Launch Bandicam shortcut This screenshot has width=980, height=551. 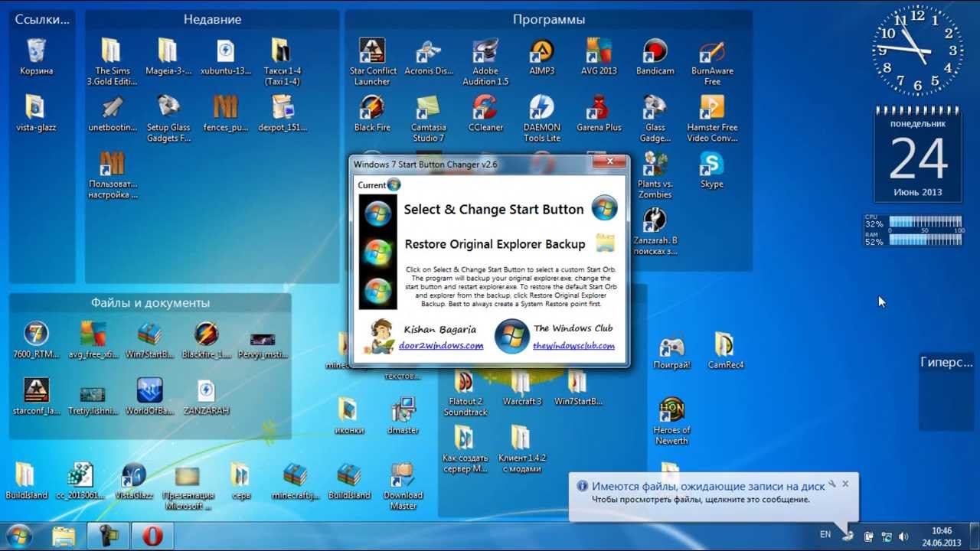pyautogui.click(x=655, y=57)
